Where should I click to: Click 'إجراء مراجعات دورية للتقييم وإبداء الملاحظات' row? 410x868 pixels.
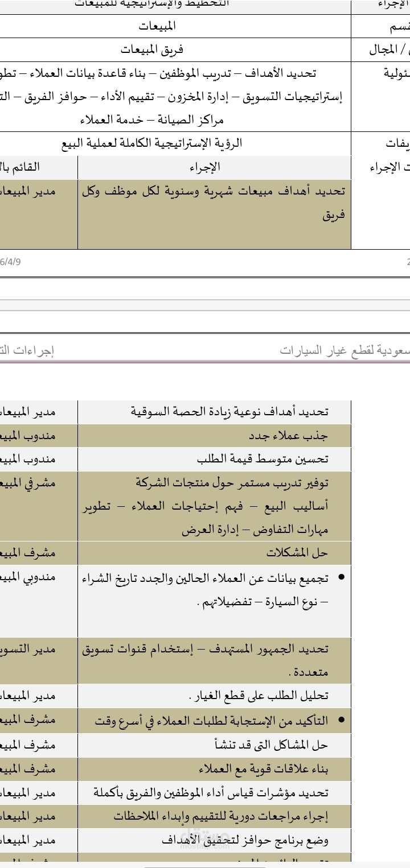pos(214,817)
